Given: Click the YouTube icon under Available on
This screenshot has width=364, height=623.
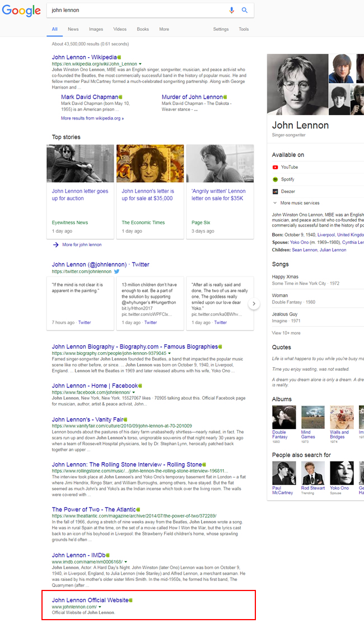Looking at the screenshot, I should click(276, 167).
